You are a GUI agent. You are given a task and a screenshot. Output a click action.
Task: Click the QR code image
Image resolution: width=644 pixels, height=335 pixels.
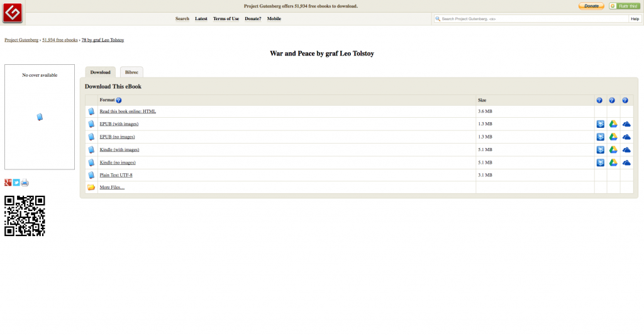pyautogui.click(x=25, y=216)
